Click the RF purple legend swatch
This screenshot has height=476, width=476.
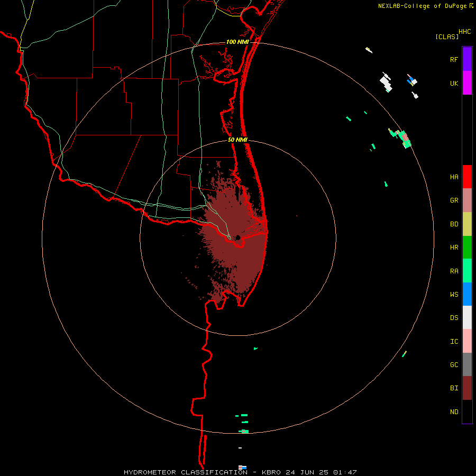[x=467, y=59]
